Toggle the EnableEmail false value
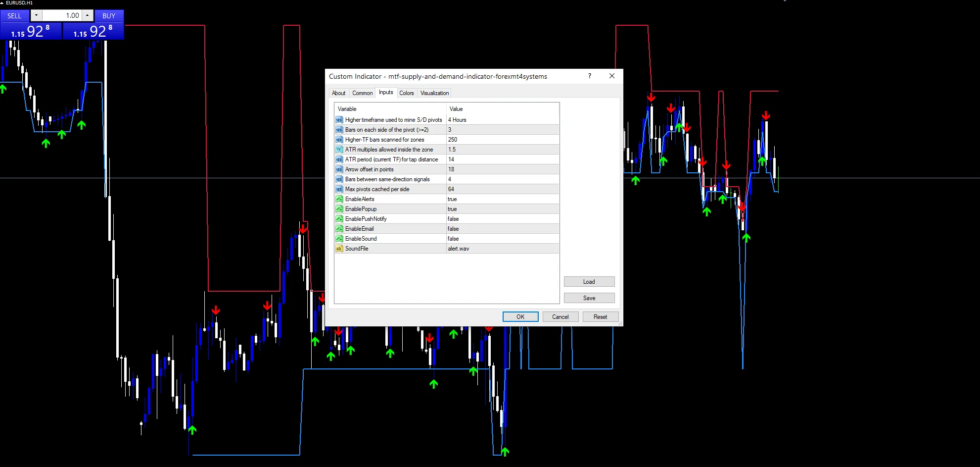980x467 pixels. tap(503, 229)
